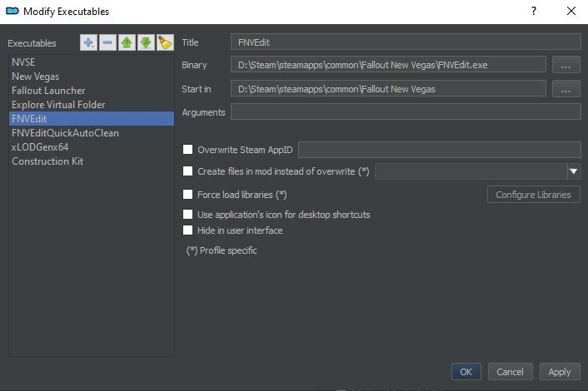Image resolution: width=588 pixels, height=391 pixels.
Task: Click the remove executable minus icon
Action: click(108, 43)
